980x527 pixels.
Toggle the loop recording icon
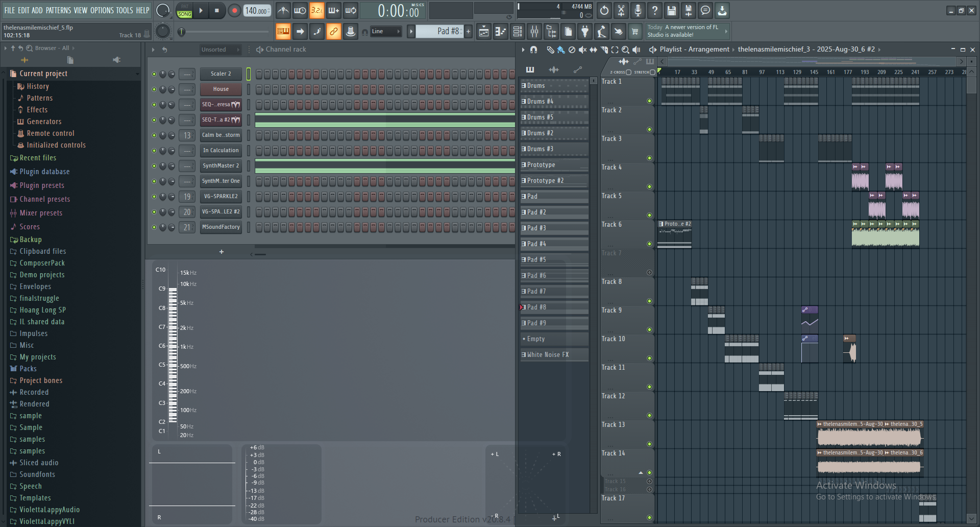[350, 10]
